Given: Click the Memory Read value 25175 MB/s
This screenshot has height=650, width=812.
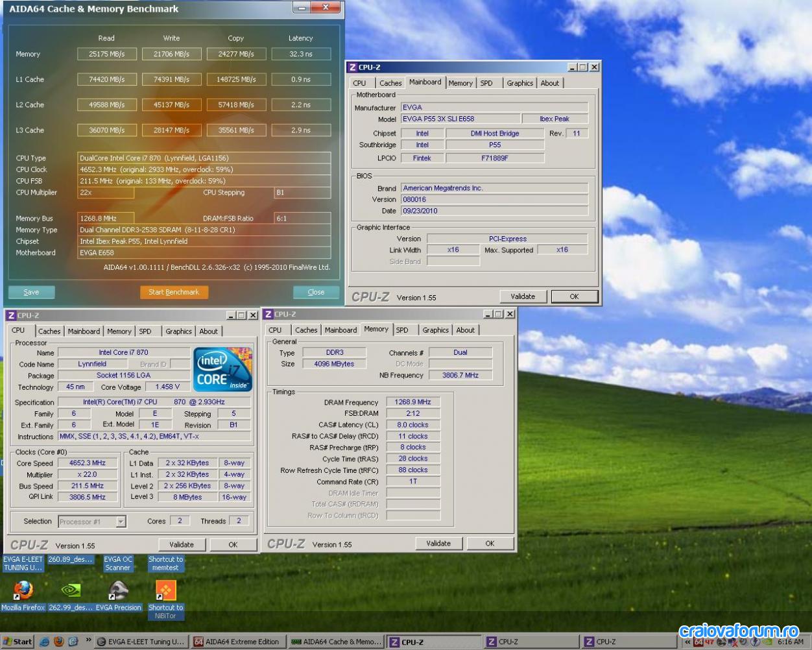Looking at the screenshot, I should (x=107, y=54).
